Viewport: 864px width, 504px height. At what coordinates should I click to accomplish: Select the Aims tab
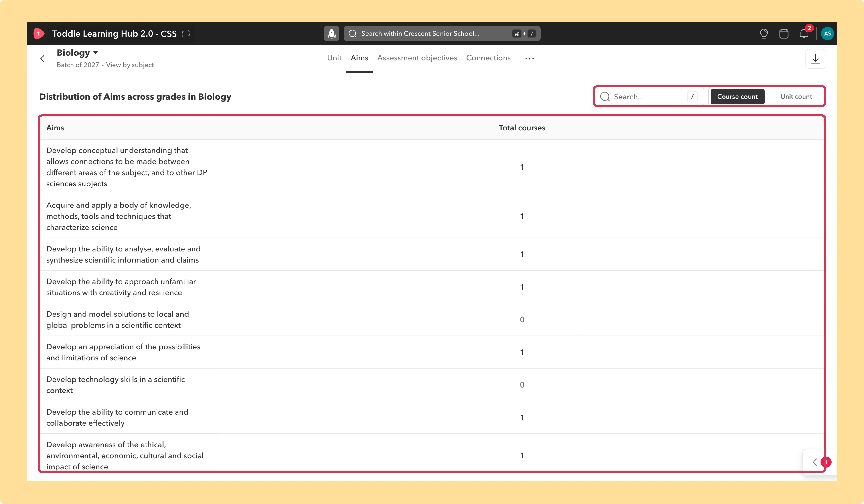click(x=359, y=58)
